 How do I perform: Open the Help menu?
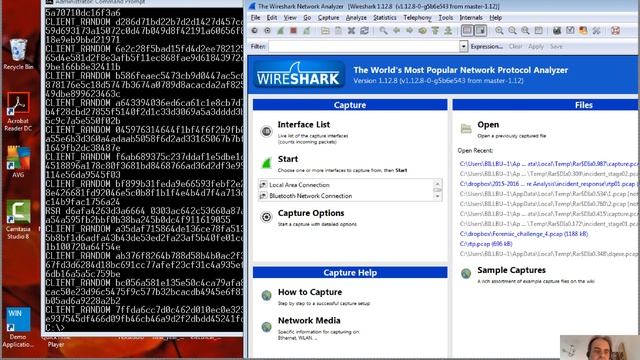point(495,18)
